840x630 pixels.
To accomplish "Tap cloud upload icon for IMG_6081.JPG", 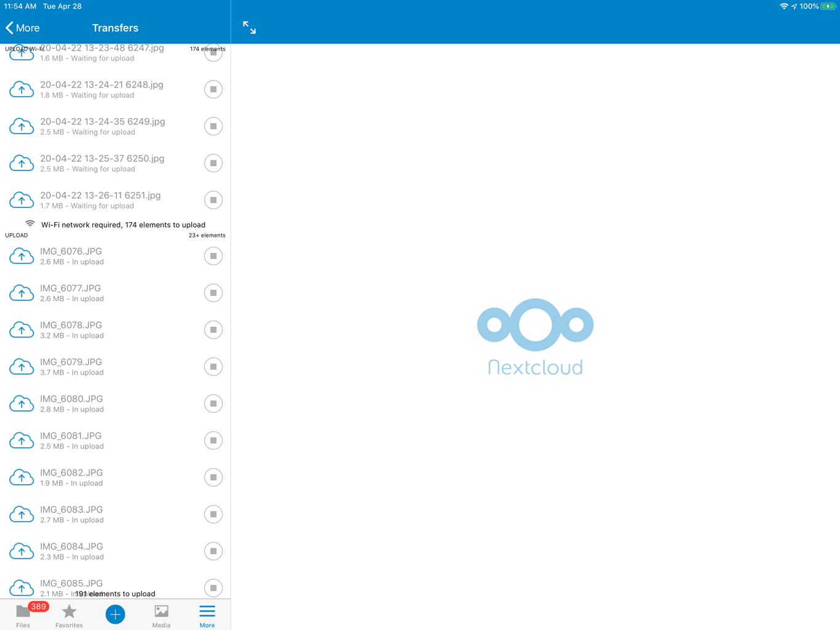I will [22, 441].
